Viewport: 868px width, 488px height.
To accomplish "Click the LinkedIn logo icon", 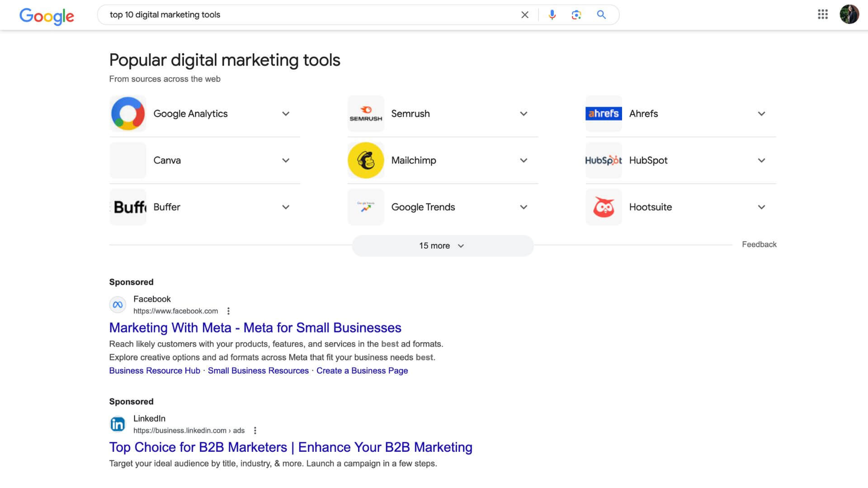I will pos(118,424).
